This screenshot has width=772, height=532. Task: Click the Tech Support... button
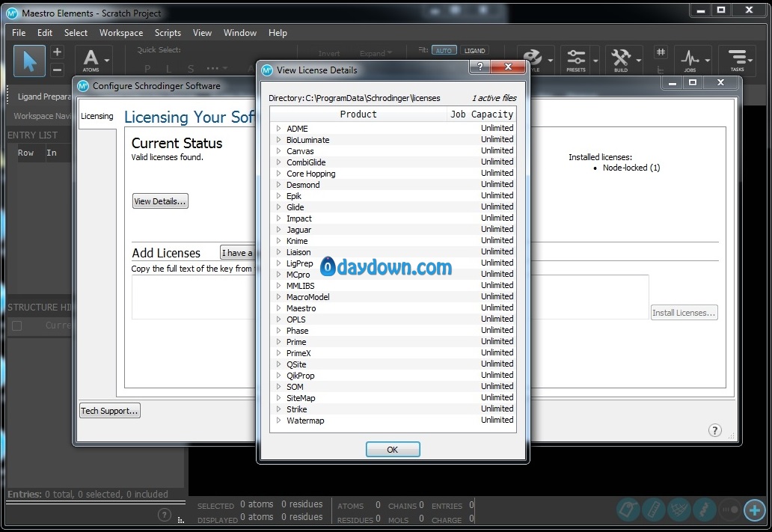pyautogui.click(x=110, y=410)
